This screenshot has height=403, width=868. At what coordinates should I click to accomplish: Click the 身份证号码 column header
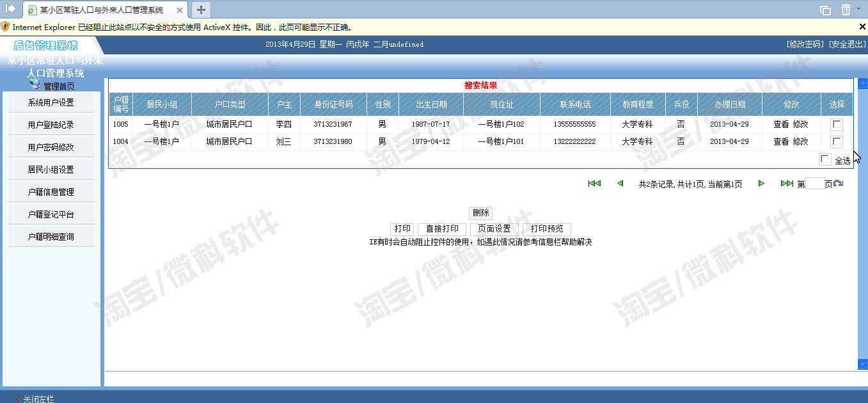(x=333, y=104)
